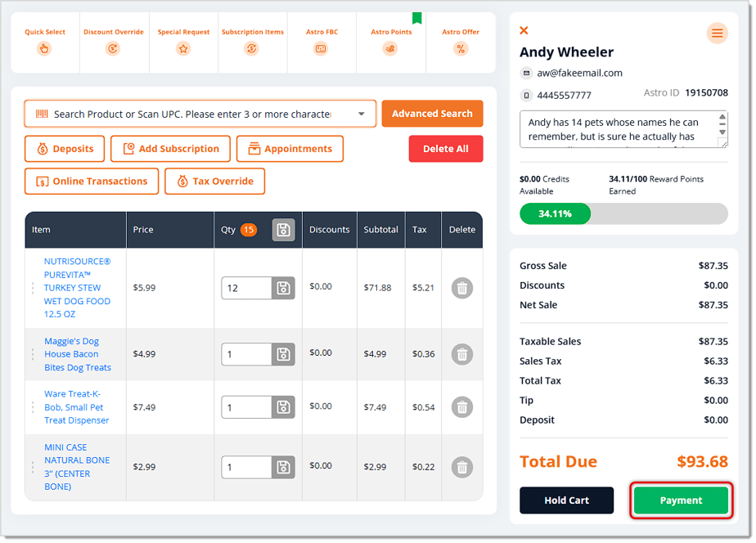Click Add Subscription button
Screen dimensions: 756x543
(171, 149)
